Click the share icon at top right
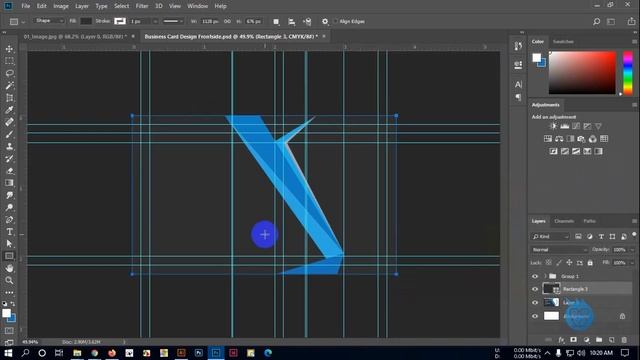Image resolution: width=640 pixels, height=360 pixels. 631,22
